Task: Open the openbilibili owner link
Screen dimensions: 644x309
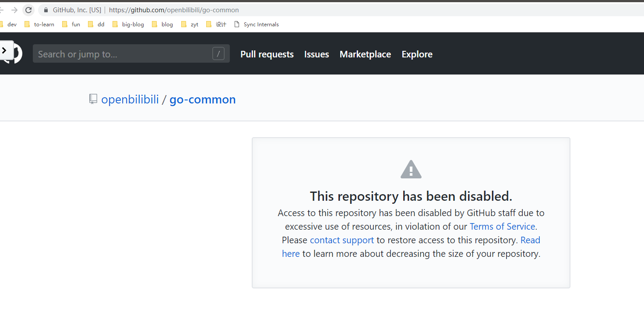Action: (x=130, y=99)
